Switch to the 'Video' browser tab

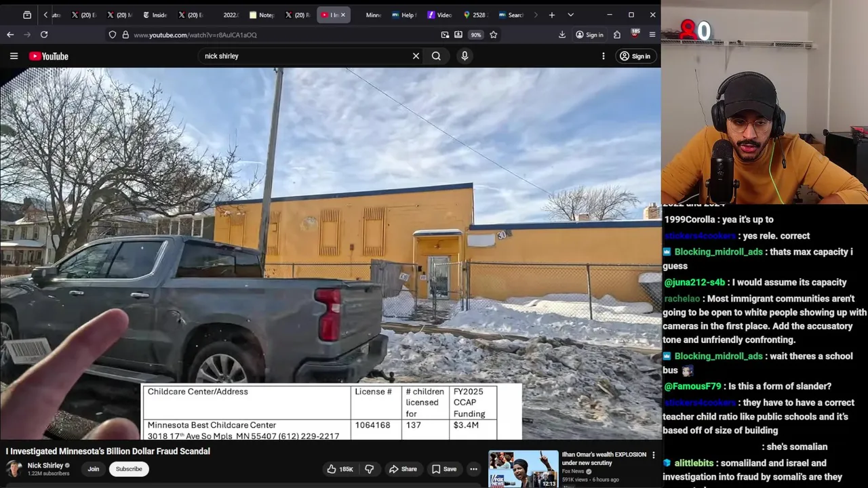(x=439, y=15)
